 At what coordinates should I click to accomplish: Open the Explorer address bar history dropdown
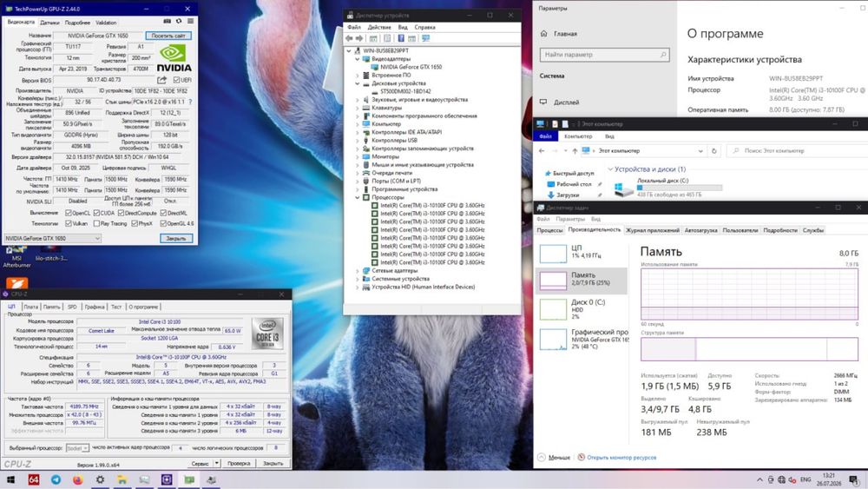point(700,150)
